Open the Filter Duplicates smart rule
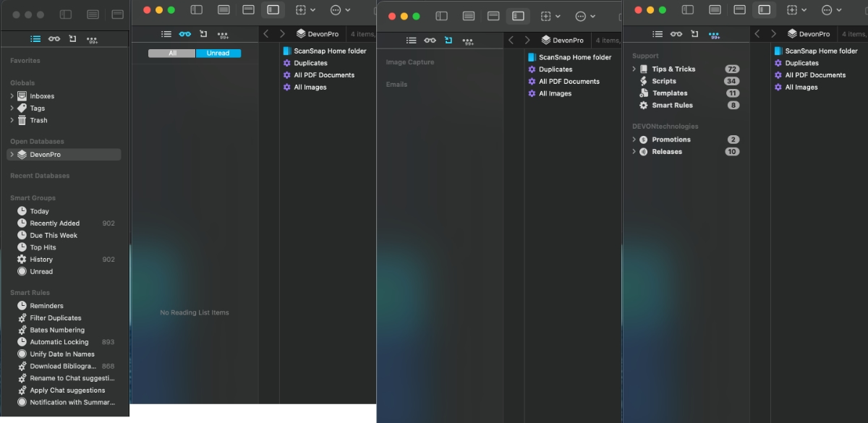This screenshot has width=868, height=423. click(55, 318)
